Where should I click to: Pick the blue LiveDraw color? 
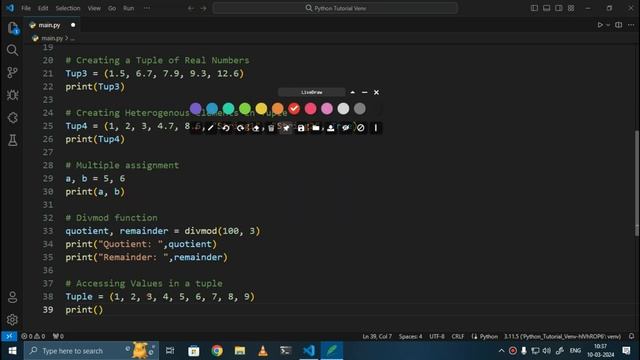212,109
